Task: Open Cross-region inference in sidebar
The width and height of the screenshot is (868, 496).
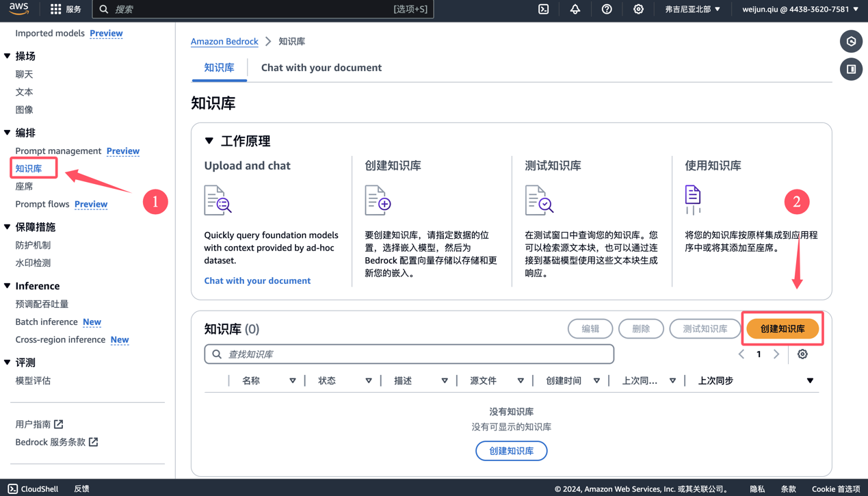Action: 60,339
